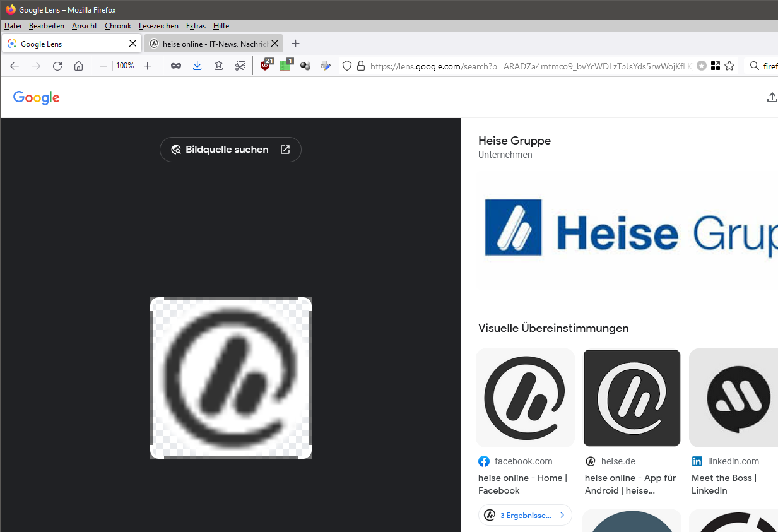Click the Heise Gruppe heading
Screen dimensions: 778x532
click(515, 141)
